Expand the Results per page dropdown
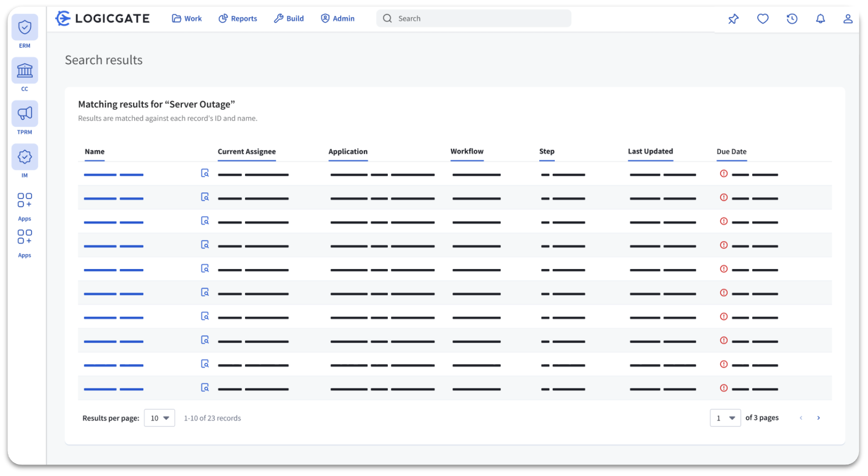The width and height of the screenshot is (868, 476). tap(159, 418)
